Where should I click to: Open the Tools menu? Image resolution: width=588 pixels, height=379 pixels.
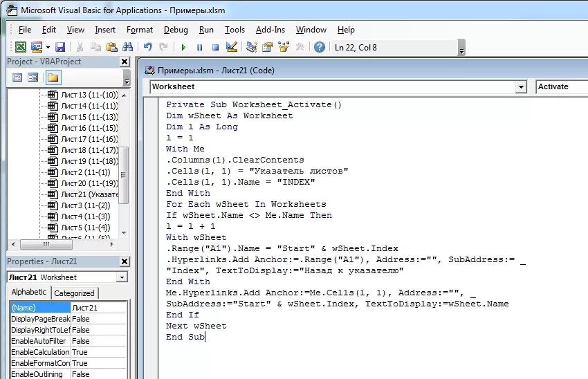click(235, 30)
